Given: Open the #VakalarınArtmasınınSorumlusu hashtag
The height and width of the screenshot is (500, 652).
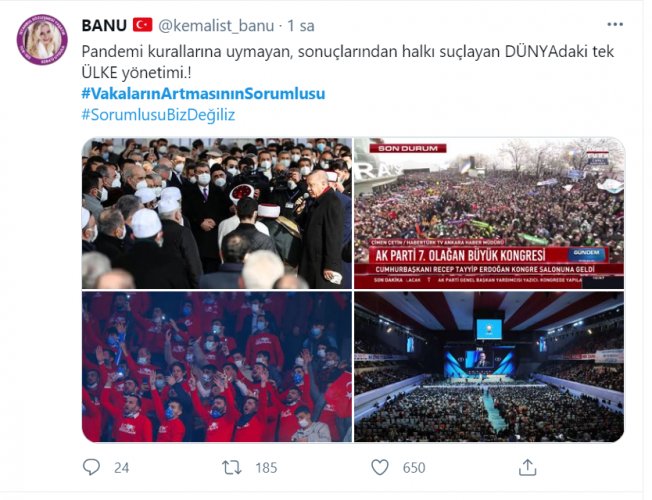Looking at the screenshot, I should 203,94.
